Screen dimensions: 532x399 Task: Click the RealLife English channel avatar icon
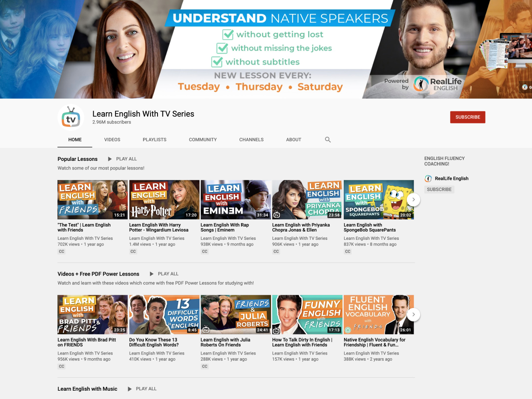428,179
